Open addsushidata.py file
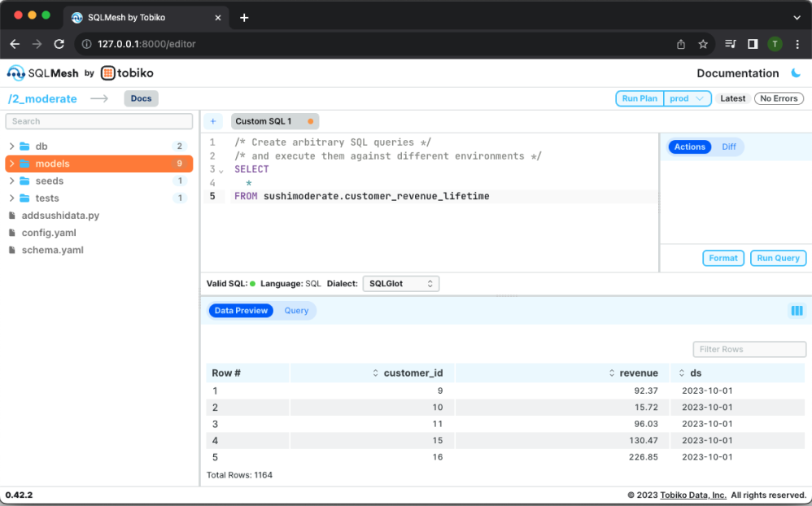 60,216
